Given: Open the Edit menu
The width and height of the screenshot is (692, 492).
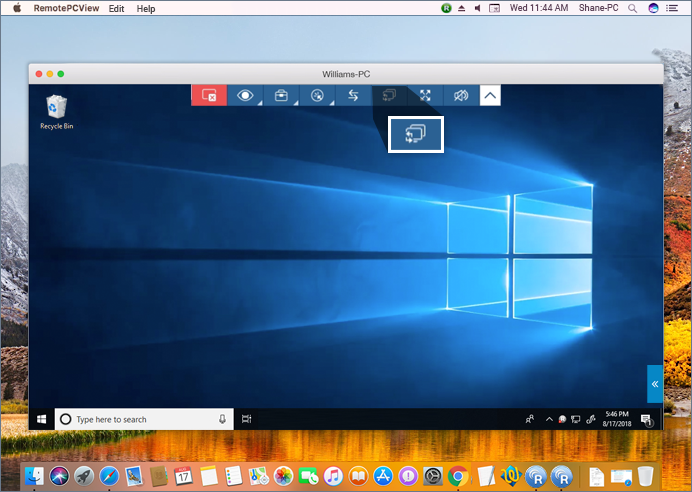Looking at the screenshot, I should tap(117, 8).
